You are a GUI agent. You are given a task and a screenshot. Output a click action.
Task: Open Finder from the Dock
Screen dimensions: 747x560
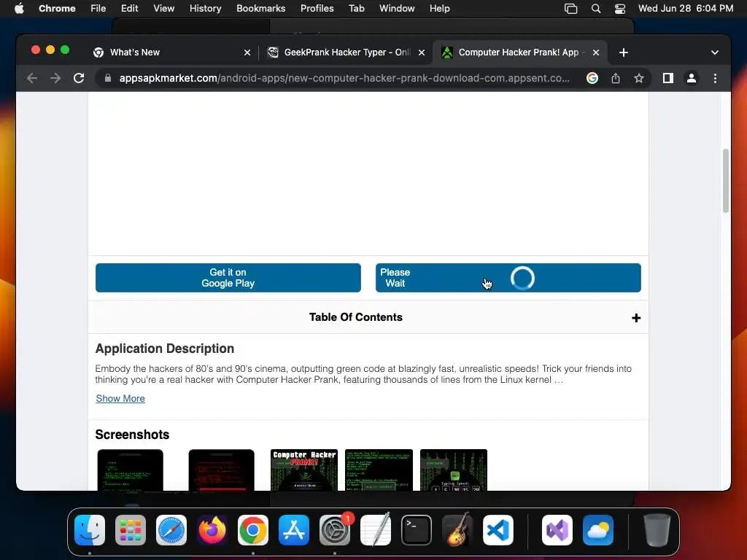[90, 530]
